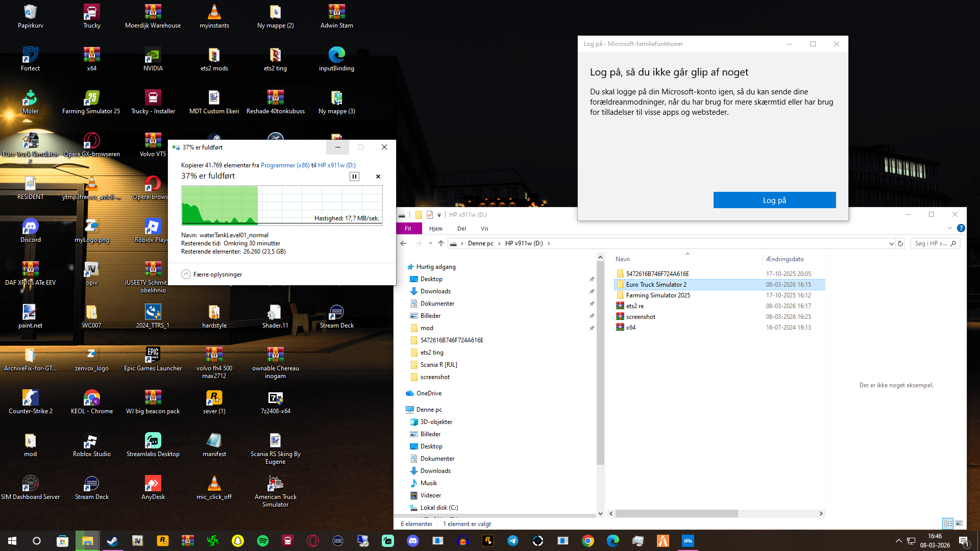Open the Hjem ribbon tab
The image size is (980, 551).
click(x=435, y=229)
